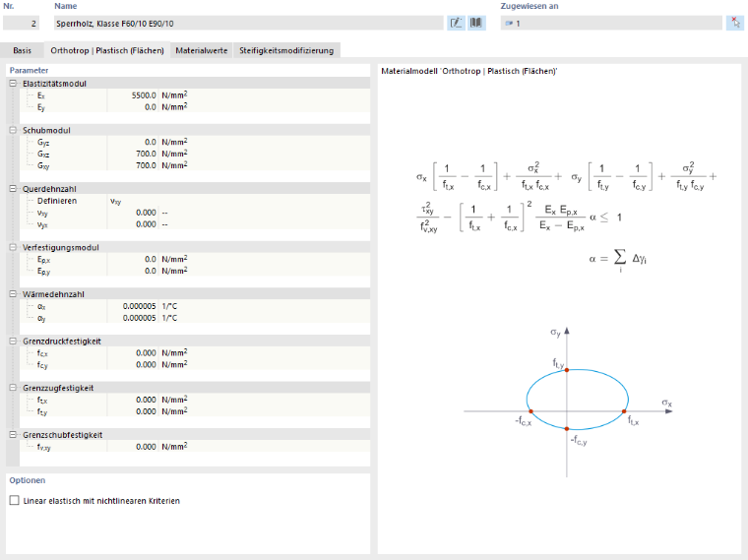Screen dimensions: 748x560
Task: Collapse the Wärmedehnzahl group
Action: pos(13,294)
